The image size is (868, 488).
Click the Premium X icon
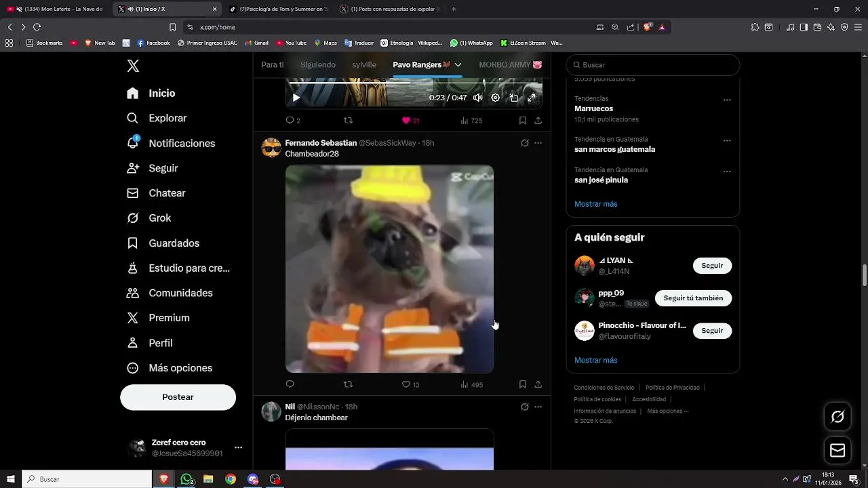click(x=133, y=318)
